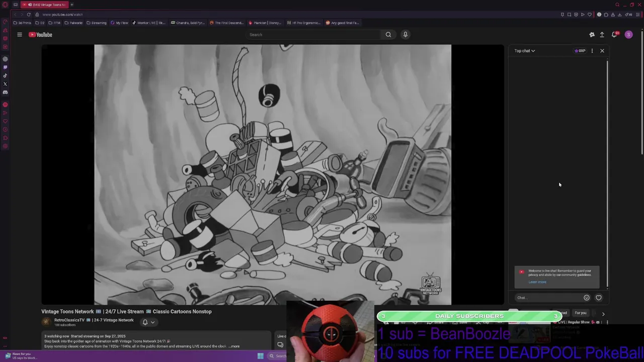Viewport: 644px width, 362px height.
Task: Click the YouTube search magnifier button
Action: tap(388, 35)
